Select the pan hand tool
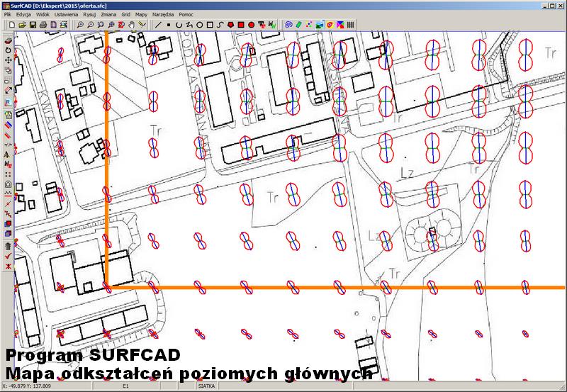Image resolution: width=567 pixels, height=392 pixels. pyautogui.click(x=132, y=25)
